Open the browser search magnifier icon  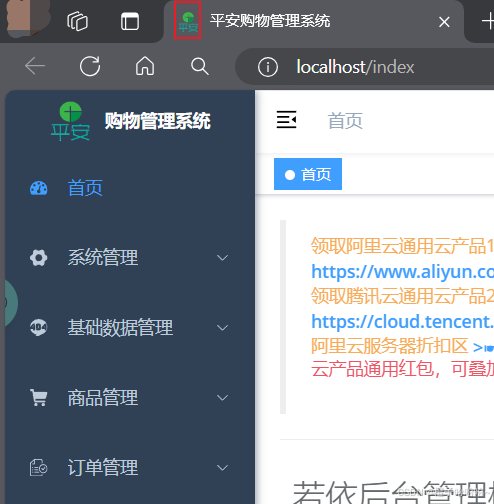tap(199, 66)
